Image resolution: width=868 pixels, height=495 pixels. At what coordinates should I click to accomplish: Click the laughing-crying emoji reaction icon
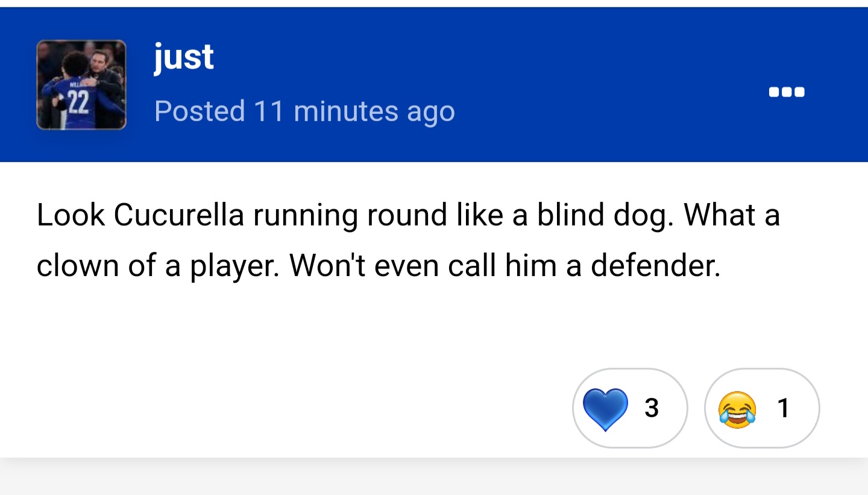pos(737,409)
